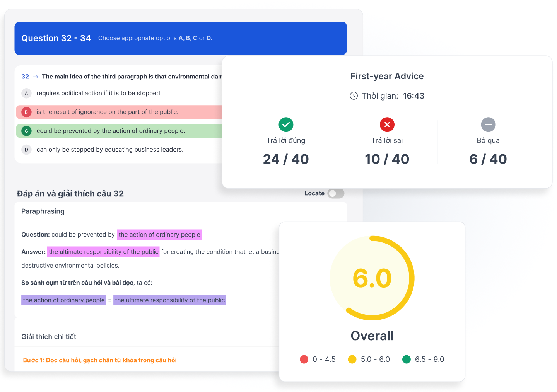Click the orange Bước 1 step heading
Screen dimensions: 557x392
click(100, 360)
